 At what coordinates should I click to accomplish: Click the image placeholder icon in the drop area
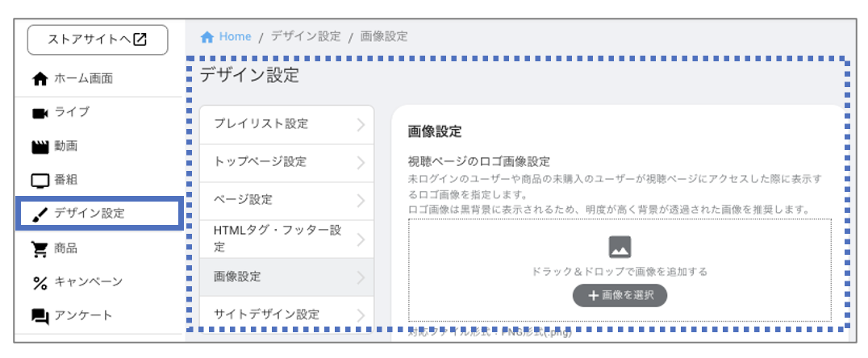coord(620,247)
